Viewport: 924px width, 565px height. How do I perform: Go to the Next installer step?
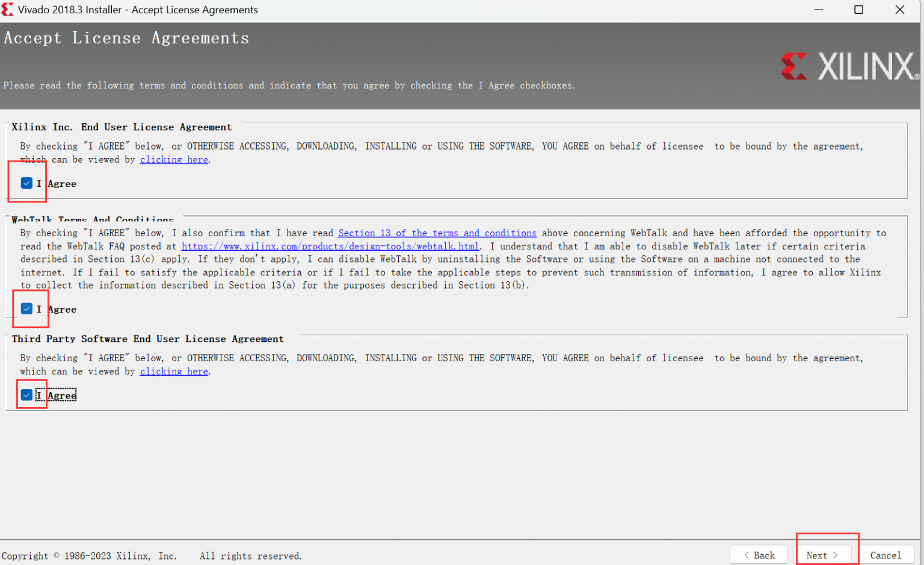(822, 555)
